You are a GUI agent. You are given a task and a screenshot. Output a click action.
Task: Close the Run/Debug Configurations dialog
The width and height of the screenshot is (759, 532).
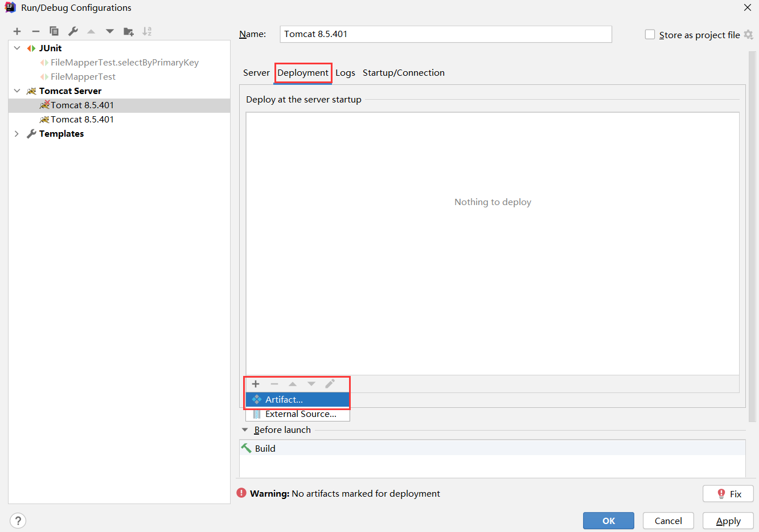pos(748,7)
